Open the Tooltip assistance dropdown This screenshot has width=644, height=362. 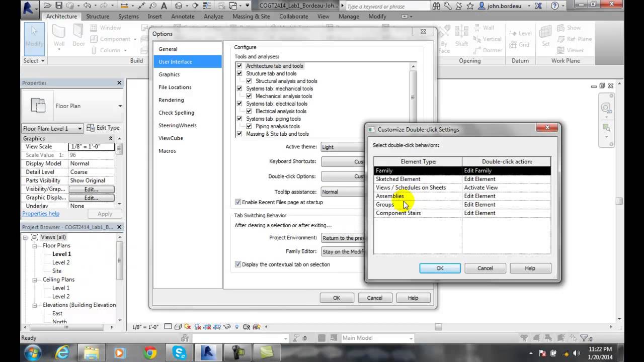coord(343,192)
